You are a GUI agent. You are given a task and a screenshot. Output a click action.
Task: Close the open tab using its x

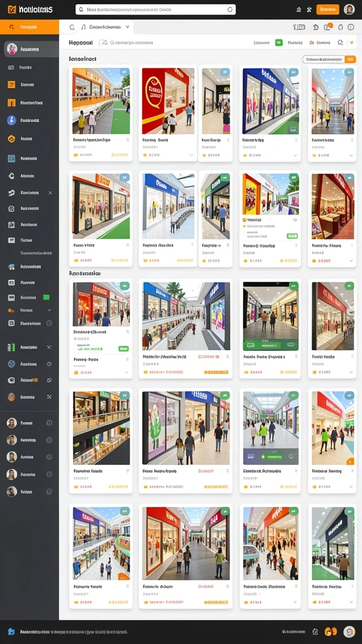tap(127, 26)
